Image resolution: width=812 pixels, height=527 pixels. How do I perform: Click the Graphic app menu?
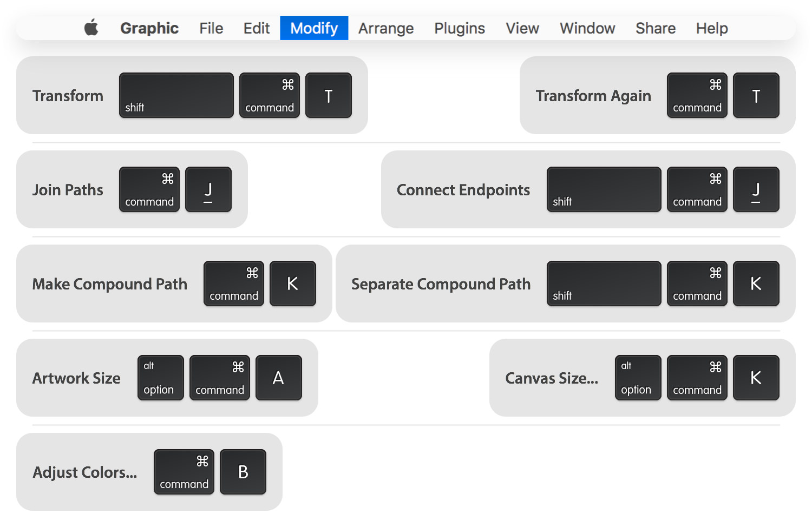coord(149,28)
